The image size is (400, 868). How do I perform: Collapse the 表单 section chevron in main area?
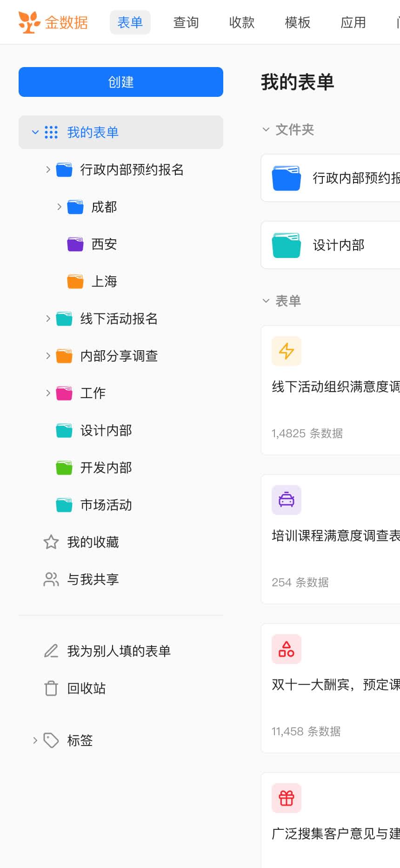(x=266, y=301)
